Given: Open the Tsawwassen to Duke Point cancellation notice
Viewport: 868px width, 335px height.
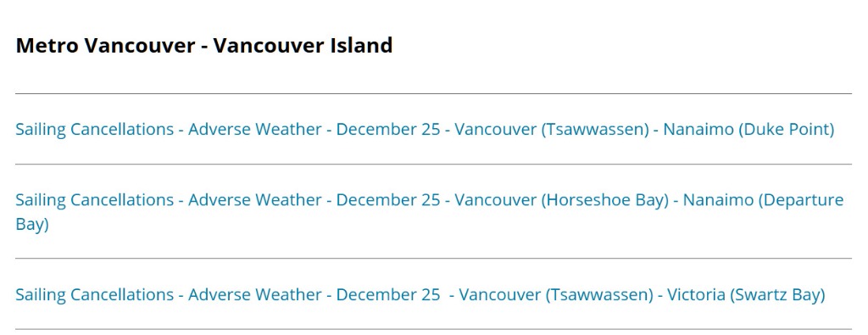Looking at the screenshot, I should point(425,130).
